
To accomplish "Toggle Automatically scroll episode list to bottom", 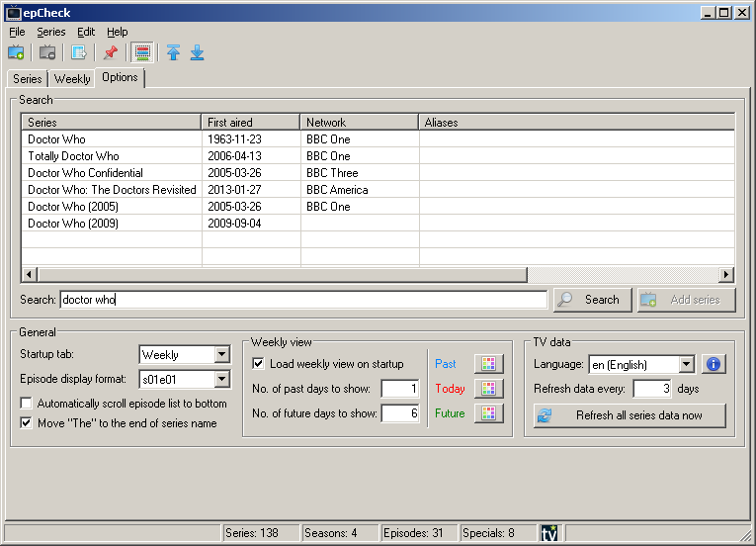I will (x=26, y=404).
